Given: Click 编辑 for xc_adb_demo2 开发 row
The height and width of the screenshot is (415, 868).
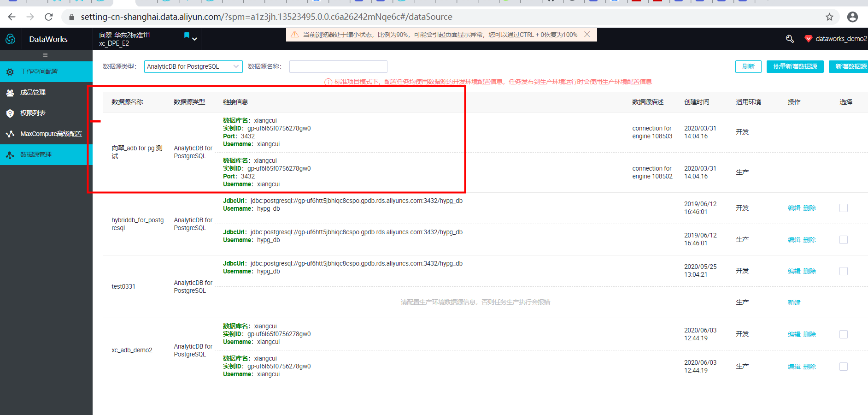Looking at the screenshot, I should pos(794,334).
